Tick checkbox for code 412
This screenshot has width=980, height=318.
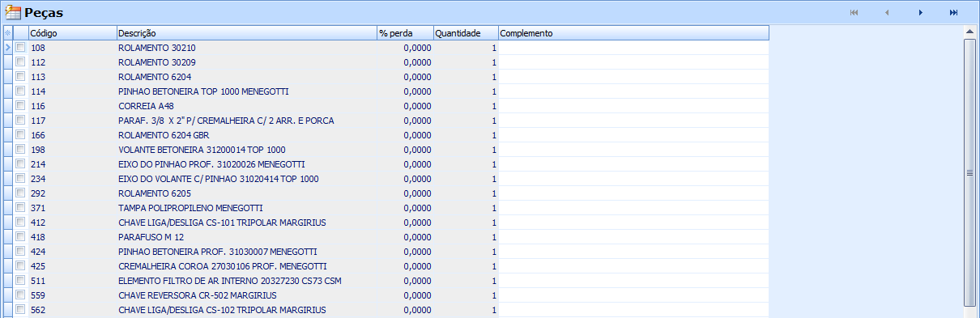tap(20, 223)
